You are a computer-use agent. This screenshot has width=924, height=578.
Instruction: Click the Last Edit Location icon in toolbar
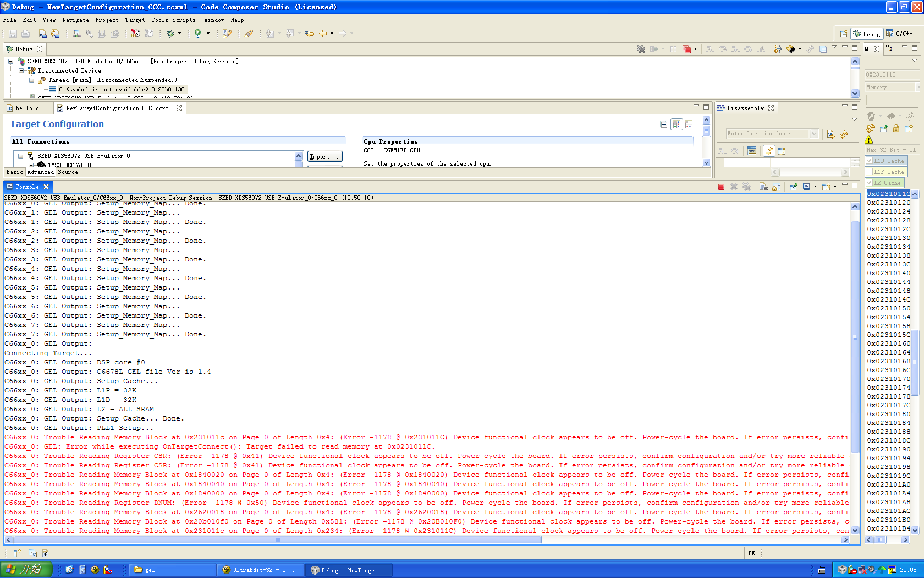(310, 34)
